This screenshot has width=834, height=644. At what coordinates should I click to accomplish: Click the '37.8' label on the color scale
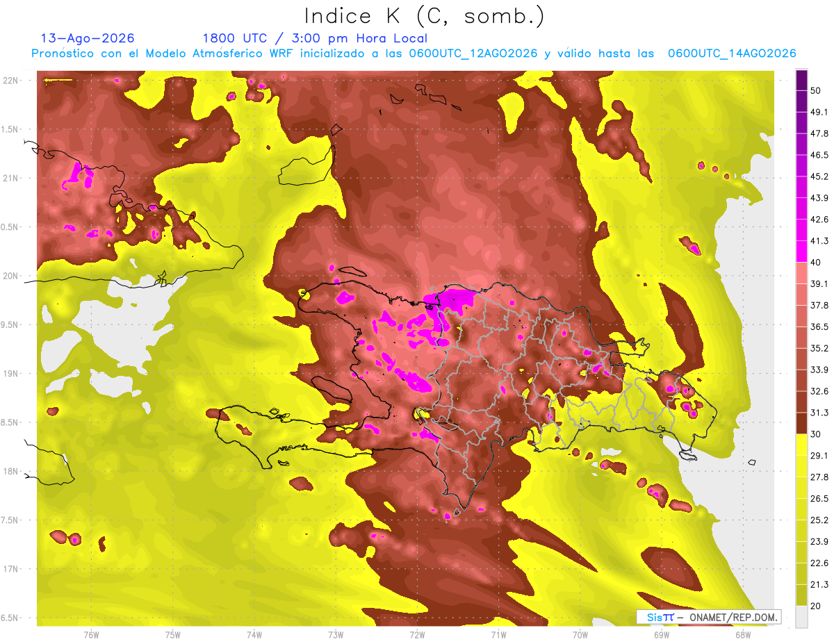(819, 305)
